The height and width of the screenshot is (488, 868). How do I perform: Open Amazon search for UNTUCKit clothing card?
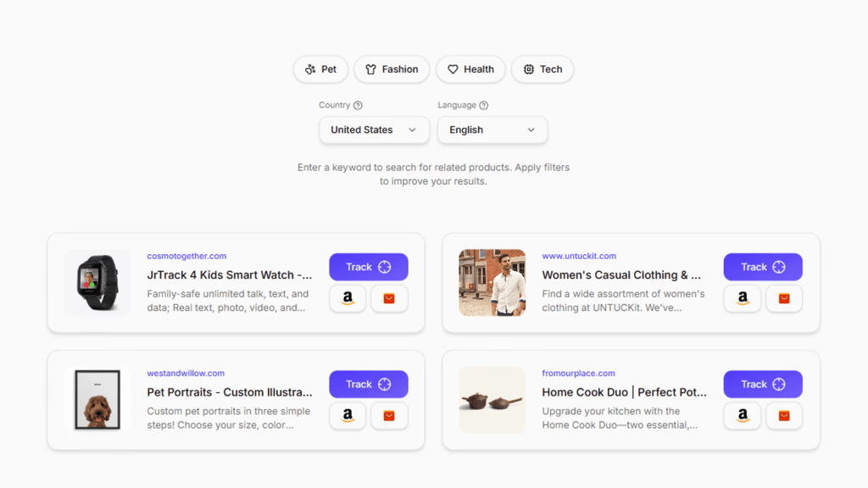point(743,298)
